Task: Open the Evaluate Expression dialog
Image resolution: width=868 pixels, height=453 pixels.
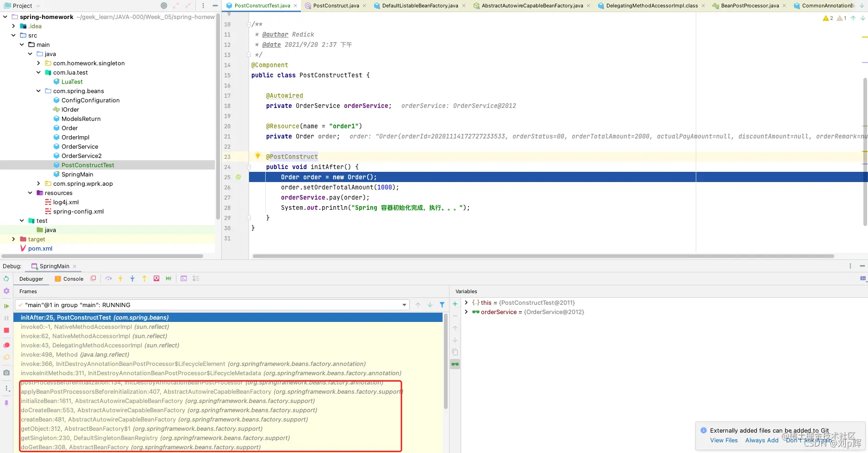Action: pyautogui.click(x=184, y=278)
